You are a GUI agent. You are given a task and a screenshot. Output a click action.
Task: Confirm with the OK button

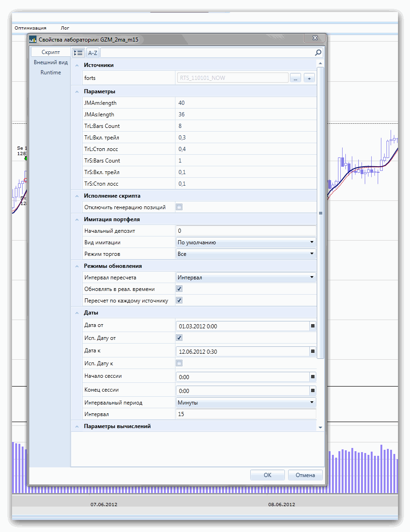(267, 475)
